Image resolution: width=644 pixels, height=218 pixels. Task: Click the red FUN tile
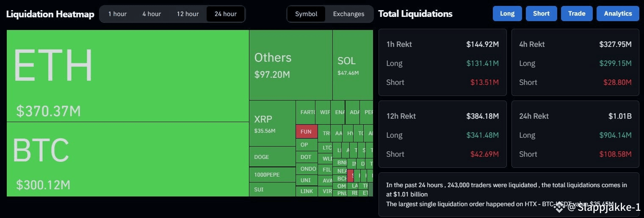coord(307,131)
